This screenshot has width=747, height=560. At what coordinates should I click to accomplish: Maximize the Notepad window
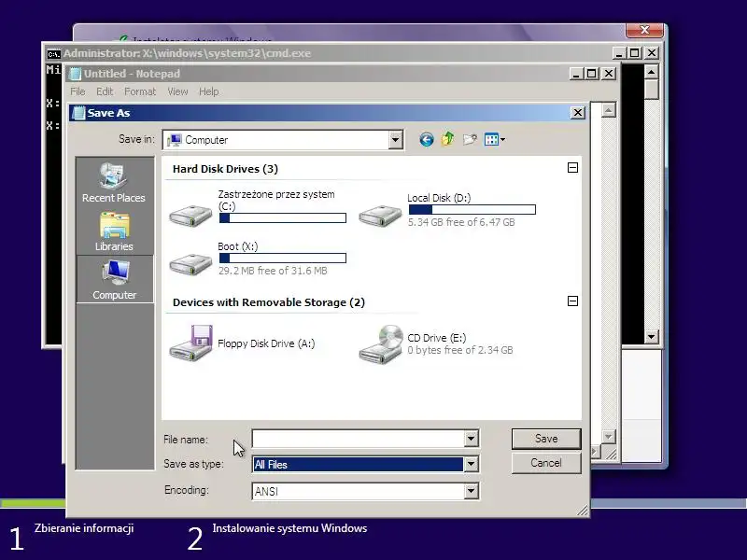[x=592, y=74]
